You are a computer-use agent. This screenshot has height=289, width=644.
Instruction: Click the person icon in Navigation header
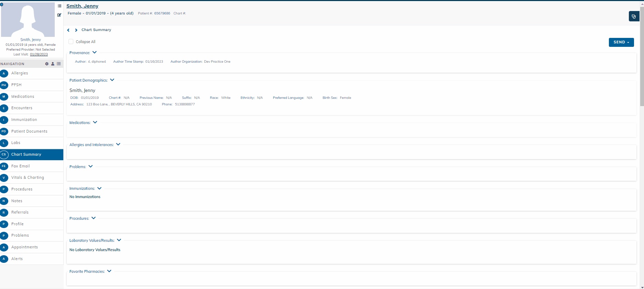pyautogui.click(x=53, y=64)
